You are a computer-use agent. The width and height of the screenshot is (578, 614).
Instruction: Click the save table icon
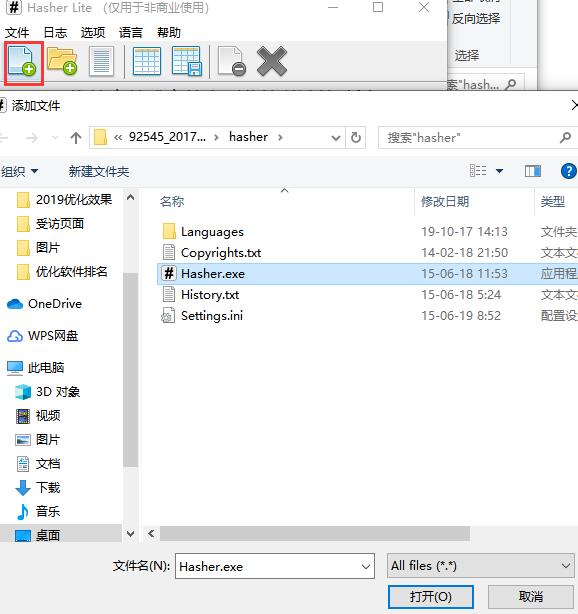pyautogui.click(x=187, y=61)
